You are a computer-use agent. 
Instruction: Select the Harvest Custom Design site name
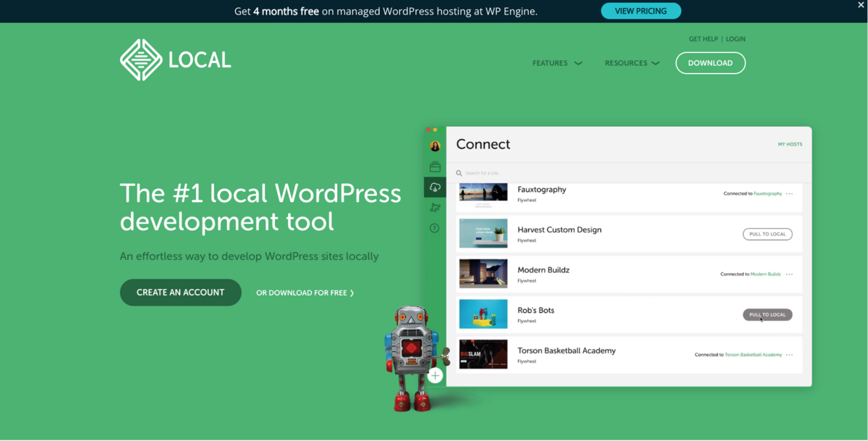click(559, 230)
